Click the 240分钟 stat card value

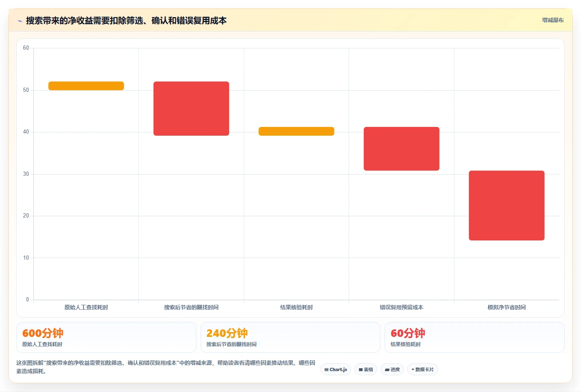227,333
